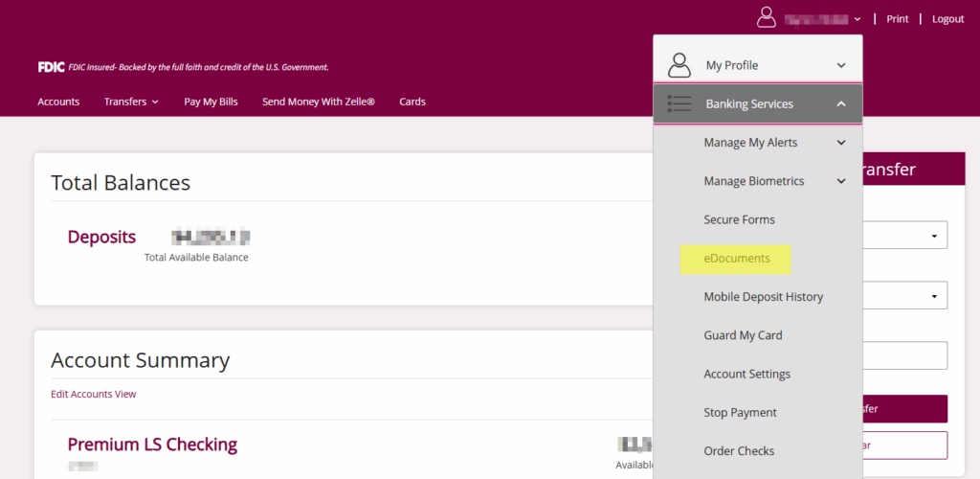Image resolution: width=980 pixels, height=479 pixels.
Task: Select Banking Services menu section
Action: tap(758, 103)
